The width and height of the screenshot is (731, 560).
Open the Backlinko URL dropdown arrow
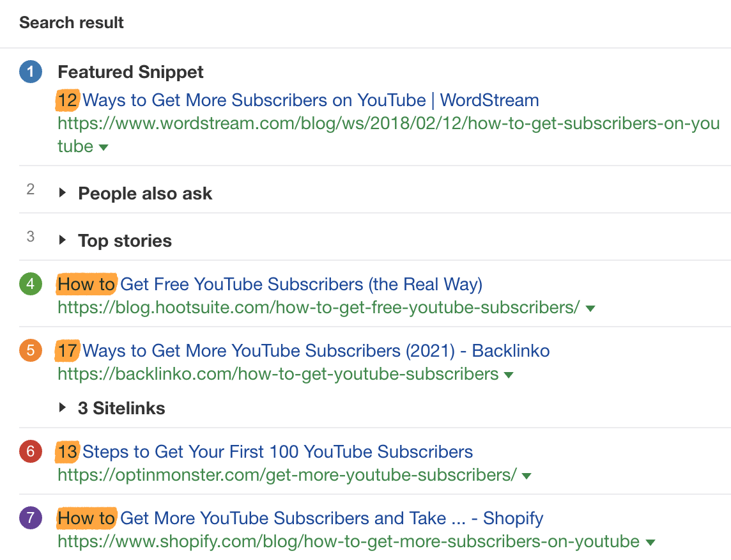pos(509,375)
